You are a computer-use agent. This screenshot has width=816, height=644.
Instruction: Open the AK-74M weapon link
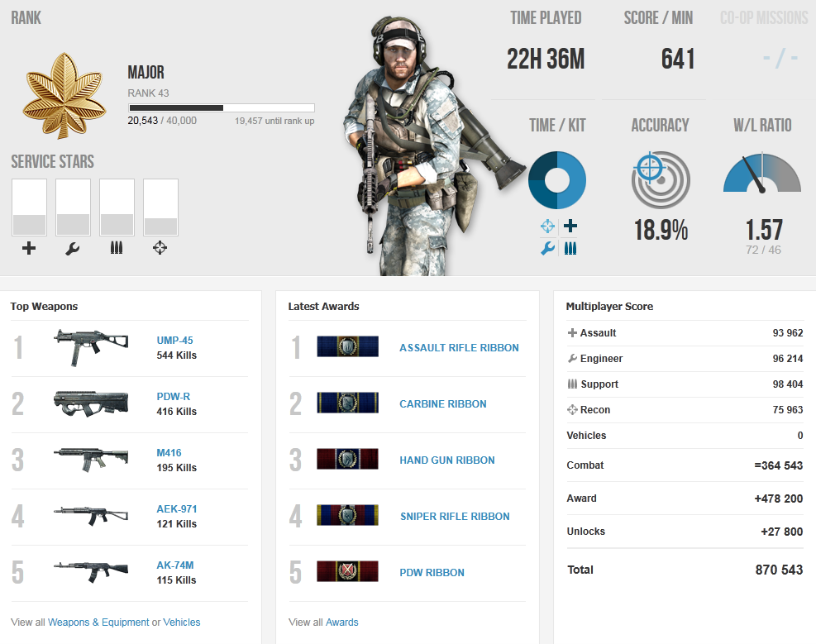(175, 565)
